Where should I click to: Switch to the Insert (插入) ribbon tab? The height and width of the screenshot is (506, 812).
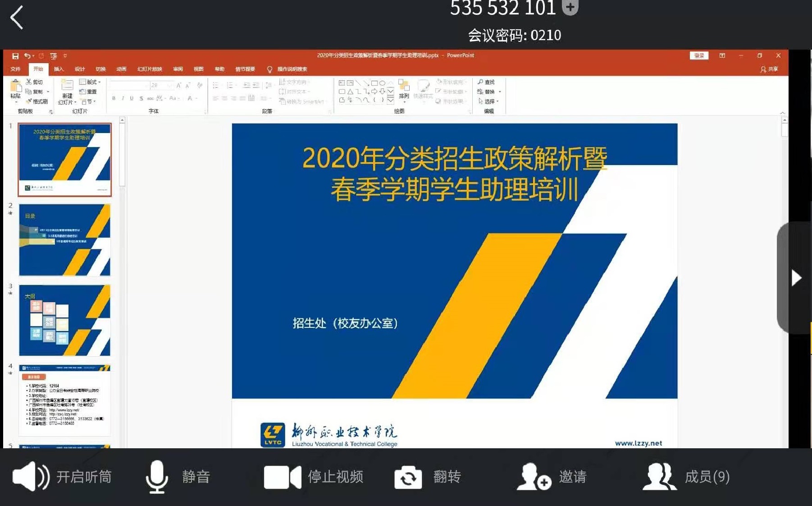click(x=59, y=69)
